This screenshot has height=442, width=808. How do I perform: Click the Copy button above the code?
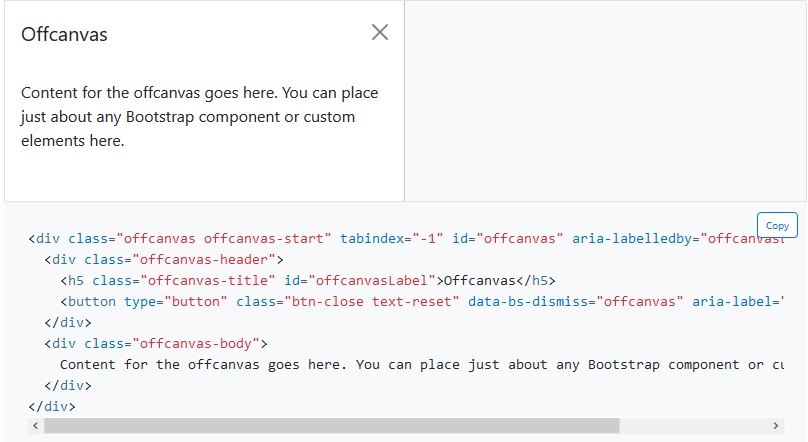tap(777, 225)
